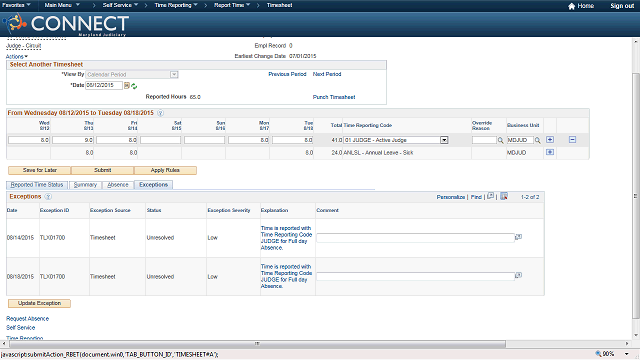Expand the Time Reporting breadcrumb menu

(176, 5)
